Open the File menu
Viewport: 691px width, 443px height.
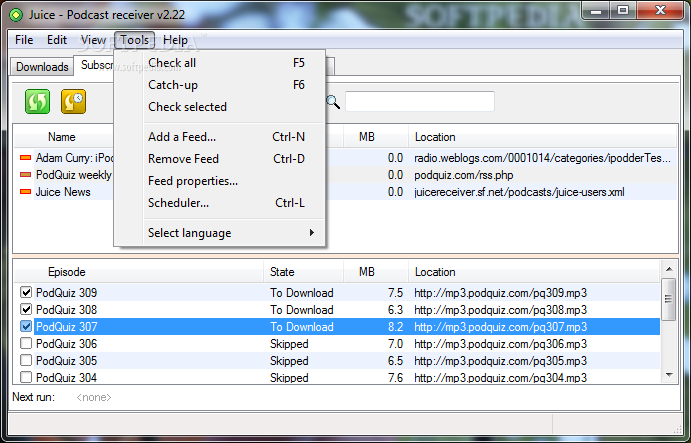point(24,40)
